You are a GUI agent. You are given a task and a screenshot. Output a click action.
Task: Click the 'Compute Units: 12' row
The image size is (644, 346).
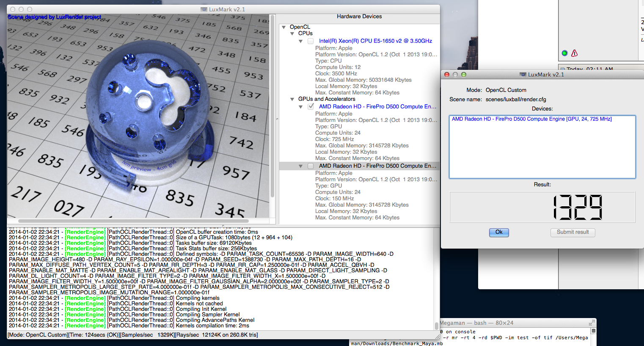[x=338, y=67]
